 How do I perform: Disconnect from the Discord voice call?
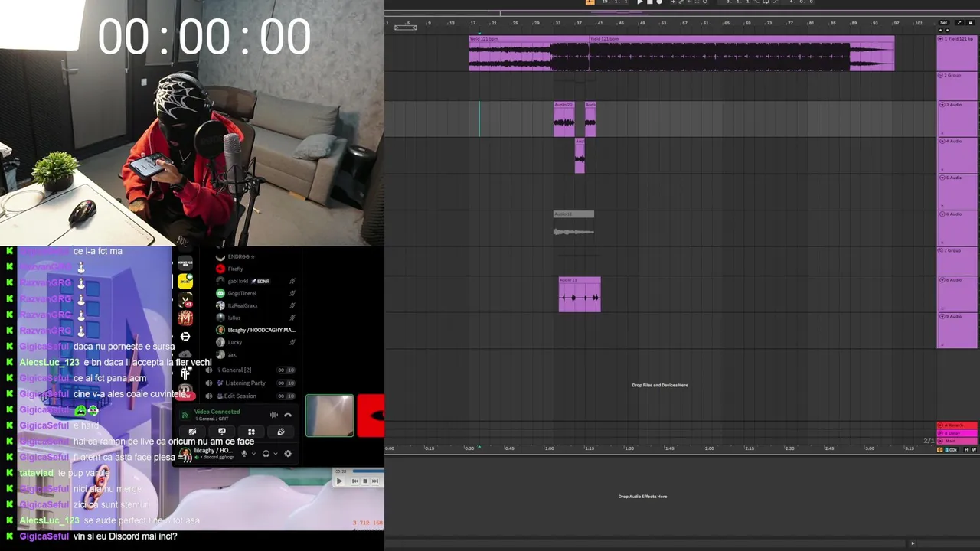coord(288,415)
